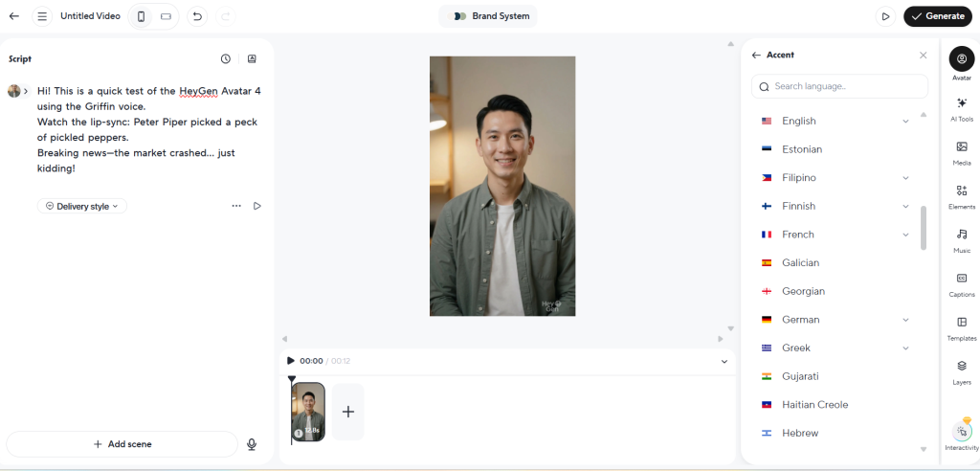Play the timeline from 00:00
Viewport: 980px width, 471px height.
point(291,361)
